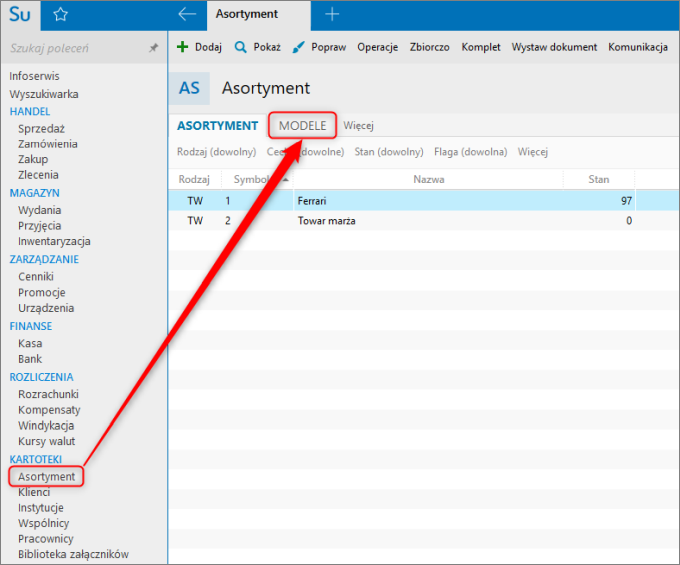Click the magnifier Pokaż icon
Screen dimensions: 680x565
(x=240, y=47)
